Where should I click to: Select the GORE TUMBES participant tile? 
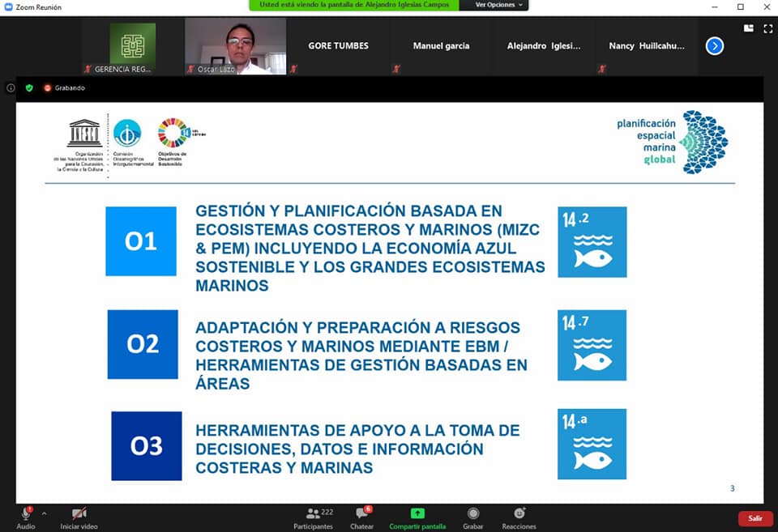point(338,46)
